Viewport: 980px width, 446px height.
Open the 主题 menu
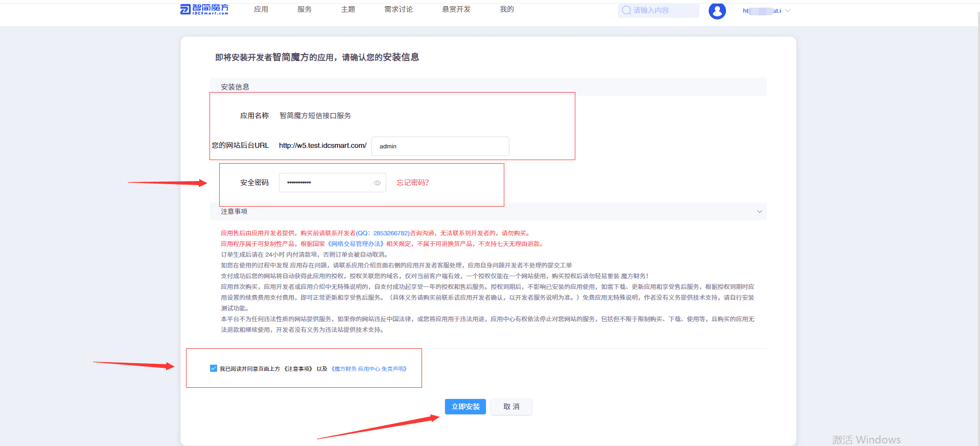click(348, 9)
